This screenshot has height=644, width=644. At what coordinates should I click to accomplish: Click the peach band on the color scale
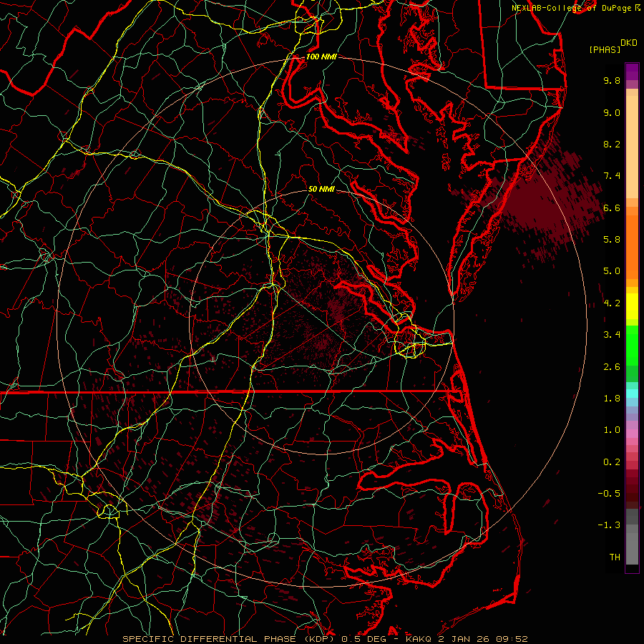(632, 144)
